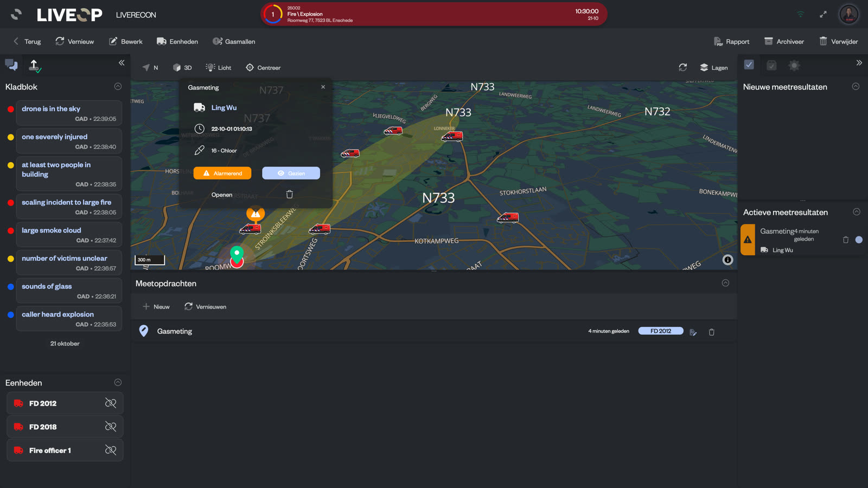Collapse the Actieve meetresultaten section

point(857,212)
